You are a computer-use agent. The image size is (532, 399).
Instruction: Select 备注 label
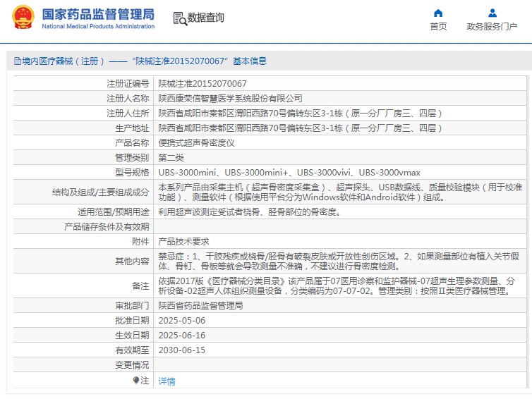click(140, 286)
